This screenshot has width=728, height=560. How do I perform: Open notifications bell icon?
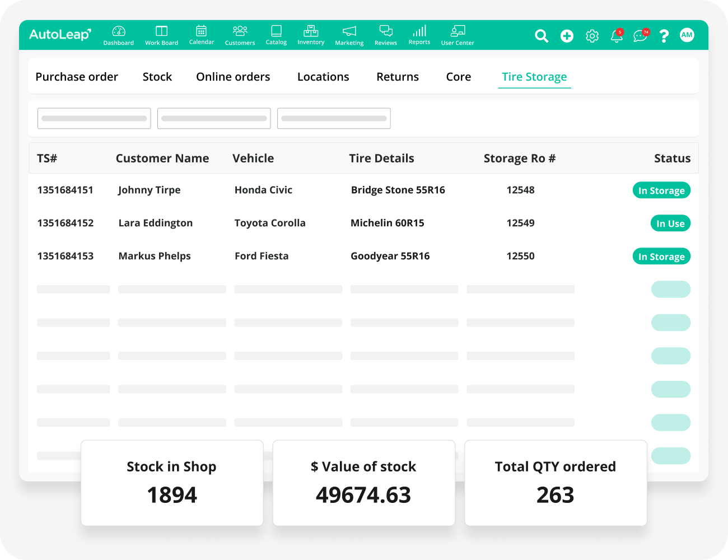(617, 36)
